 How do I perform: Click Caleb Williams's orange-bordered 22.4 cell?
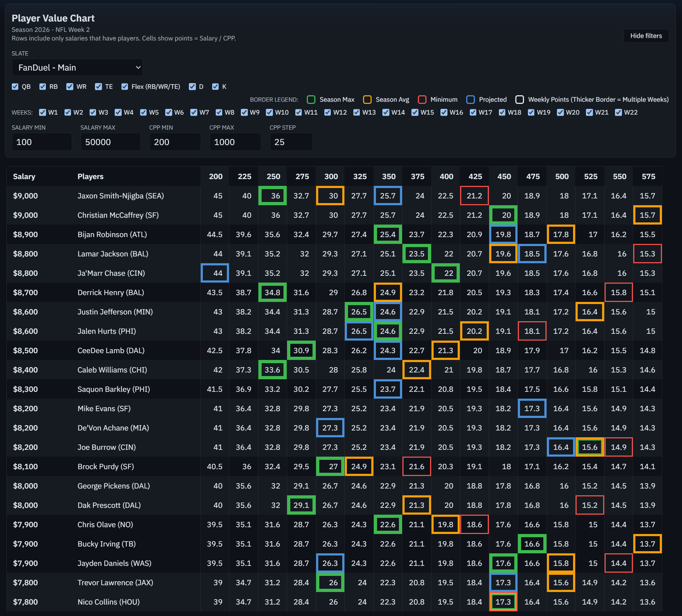416,370
